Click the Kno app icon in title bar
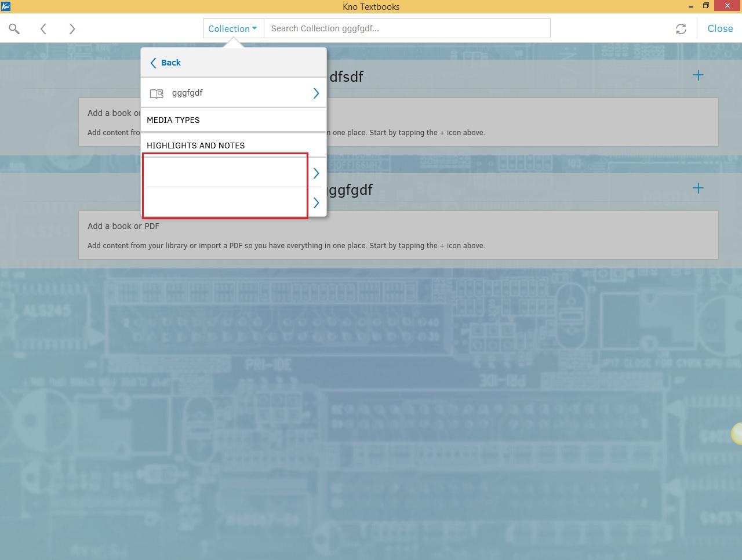This screenshot has height=560, width=742. pyautogui.click(x=6, y=6)
